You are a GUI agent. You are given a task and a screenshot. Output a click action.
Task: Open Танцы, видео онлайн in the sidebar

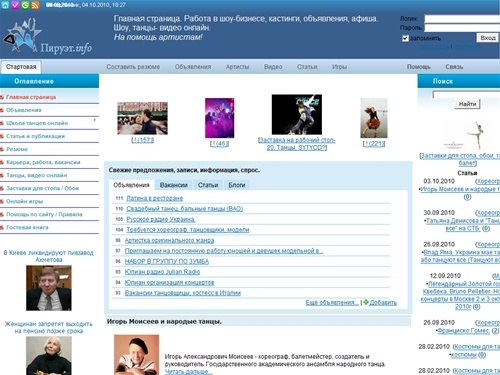point(36,175)
